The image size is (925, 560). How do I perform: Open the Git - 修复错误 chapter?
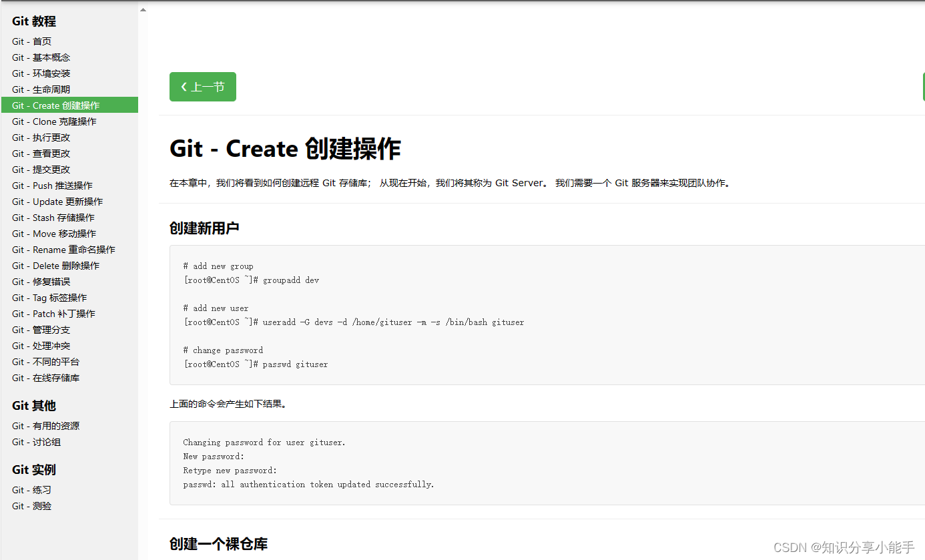tap(41, 282)
